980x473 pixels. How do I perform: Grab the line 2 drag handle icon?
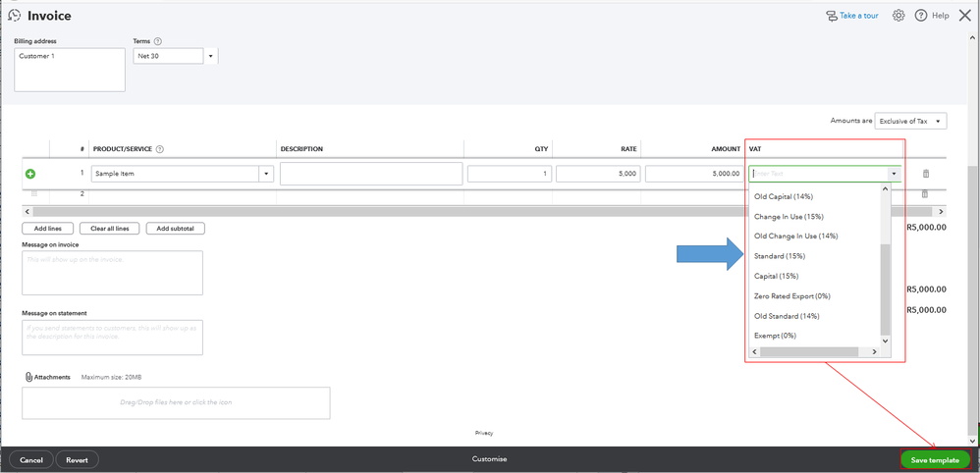[x=34, y=193]
